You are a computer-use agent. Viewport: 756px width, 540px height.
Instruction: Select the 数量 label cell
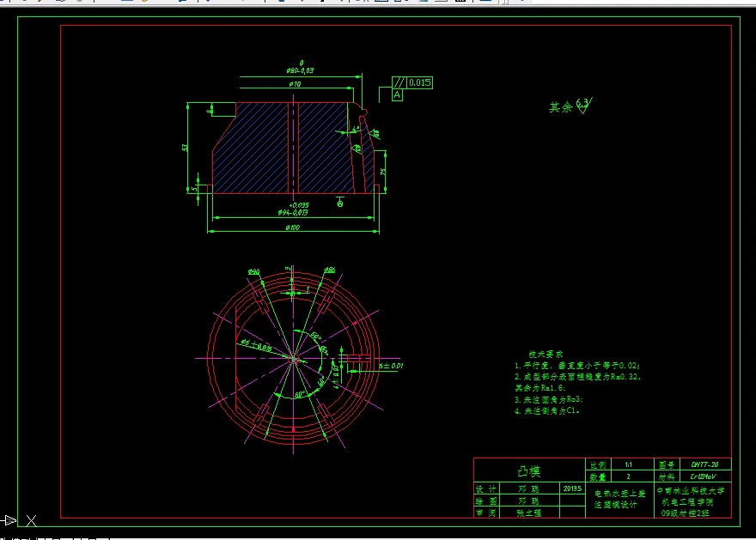pyautogui.click(x=598, y=476)
